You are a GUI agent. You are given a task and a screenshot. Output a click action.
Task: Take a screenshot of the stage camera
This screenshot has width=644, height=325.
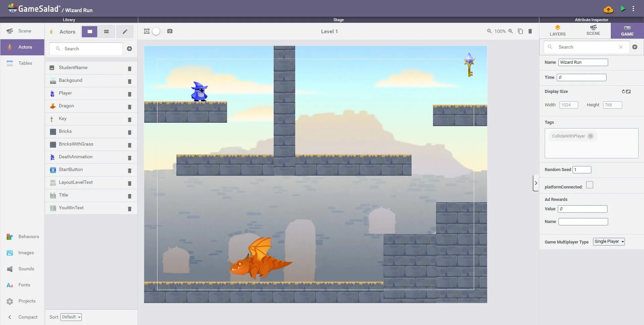(170, 31)
